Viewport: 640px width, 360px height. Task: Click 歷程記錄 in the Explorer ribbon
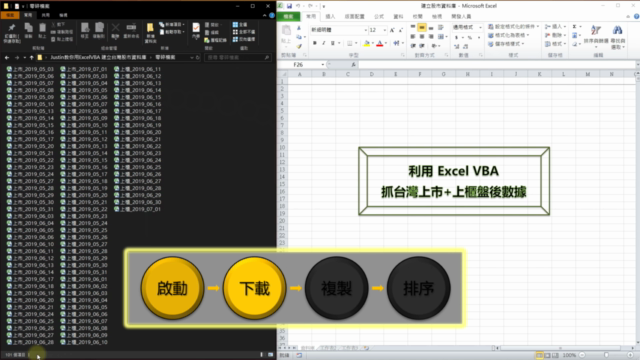tap(216, 40)
